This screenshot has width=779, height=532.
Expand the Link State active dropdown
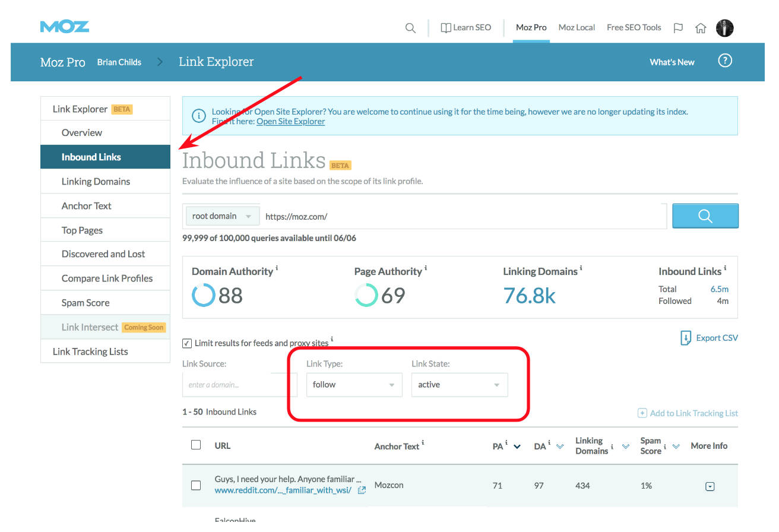[460, 385]
